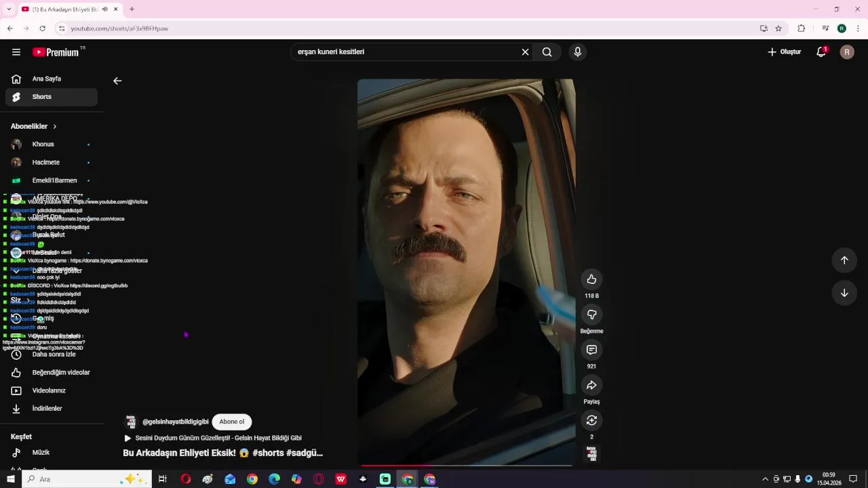Open the browser media control icon
The width and height of the screenshot is (868, 488).
tap(825, 28)
